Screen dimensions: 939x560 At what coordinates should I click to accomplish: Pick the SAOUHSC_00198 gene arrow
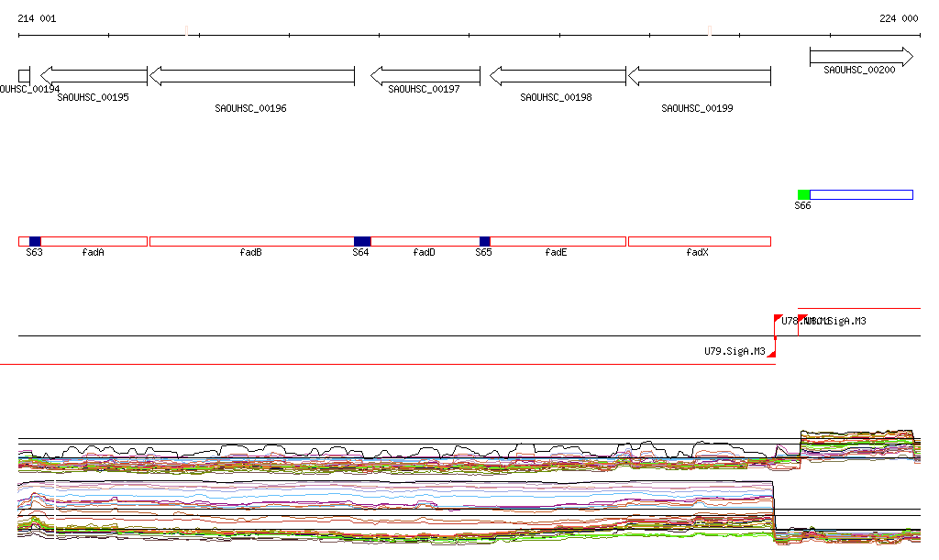(558, 76)
